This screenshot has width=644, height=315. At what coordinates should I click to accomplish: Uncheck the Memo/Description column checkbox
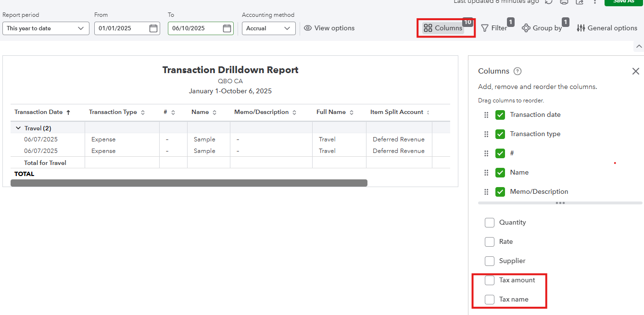[500, 192]
